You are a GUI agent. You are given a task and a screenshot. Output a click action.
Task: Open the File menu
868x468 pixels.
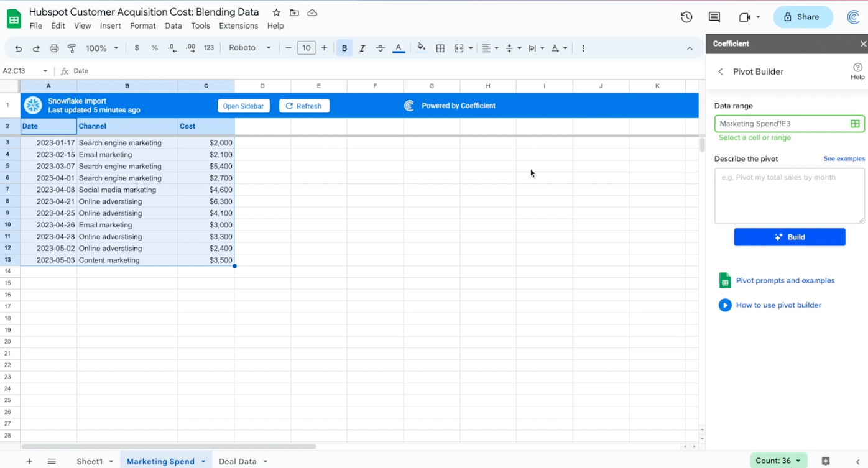tap(36, 25)
